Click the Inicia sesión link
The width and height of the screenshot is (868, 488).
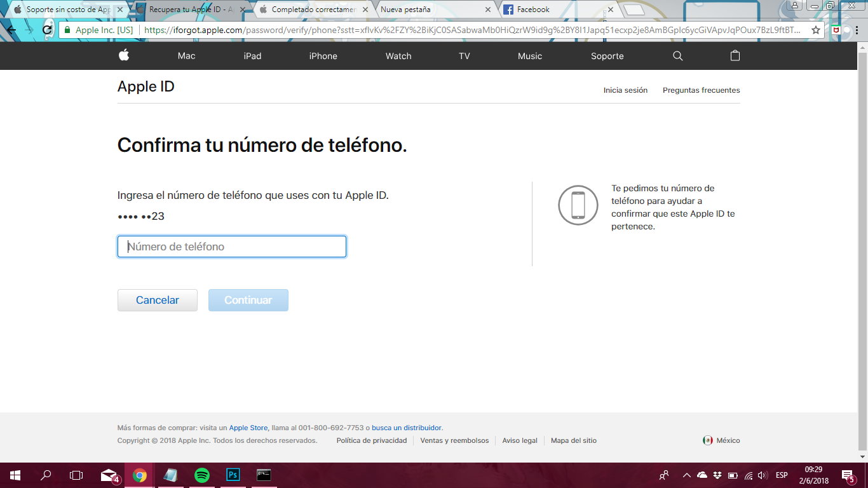coord(625,90)
